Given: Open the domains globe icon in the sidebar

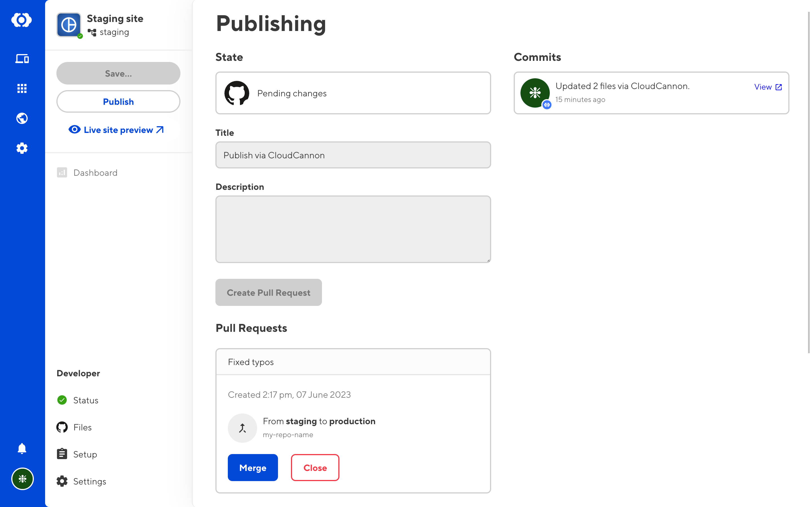Looking at the screenshot, I should pos(22,118).
